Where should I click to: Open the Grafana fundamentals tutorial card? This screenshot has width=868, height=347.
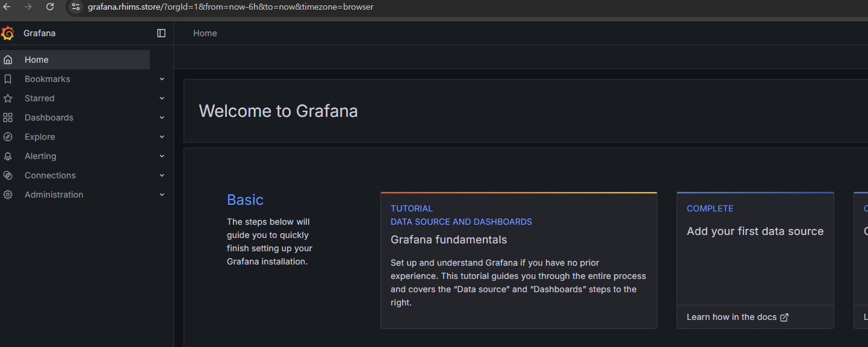click(519, 260)
